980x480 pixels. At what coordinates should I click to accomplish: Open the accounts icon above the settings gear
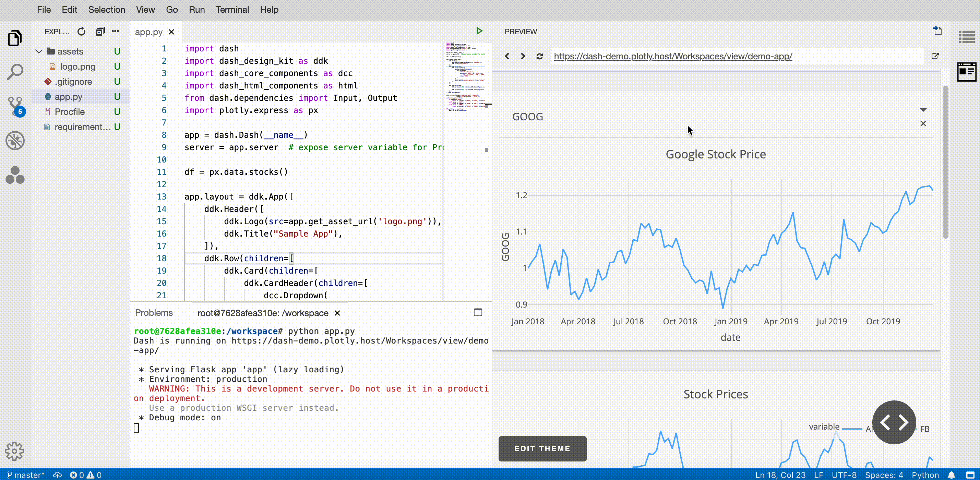tap(14, 175)
